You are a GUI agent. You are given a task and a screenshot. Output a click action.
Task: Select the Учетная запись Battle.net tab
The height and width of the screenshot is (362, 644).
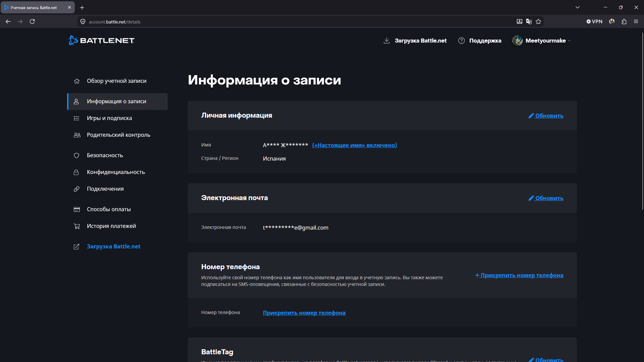pos(38,7)
